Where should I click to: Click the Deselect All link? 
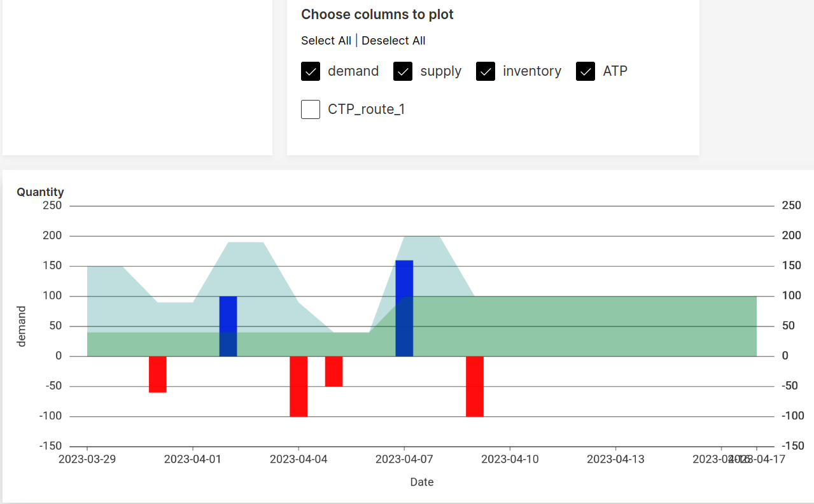393,40
